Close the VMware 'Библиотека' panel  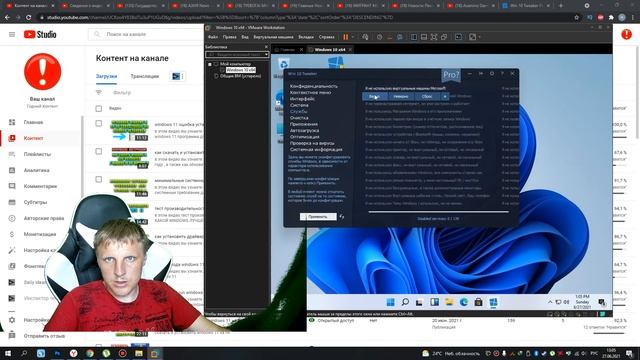pos(266,47)
